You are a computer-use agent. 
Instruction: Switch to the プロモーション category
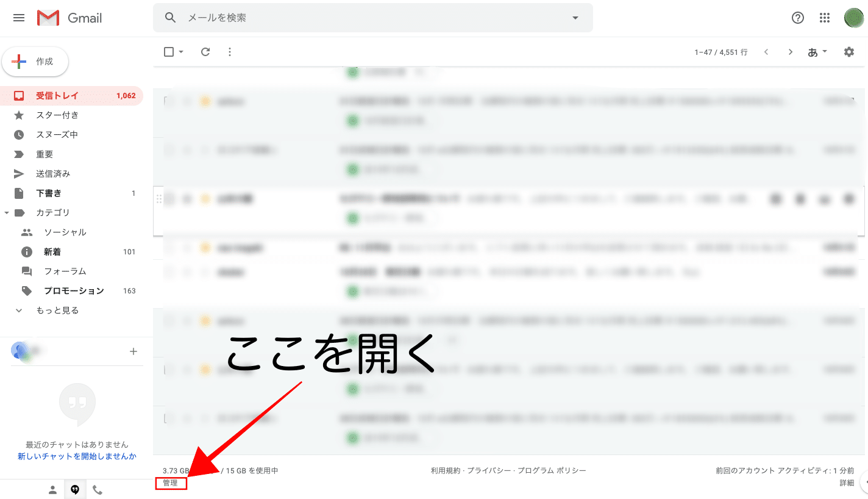point(71,290)
